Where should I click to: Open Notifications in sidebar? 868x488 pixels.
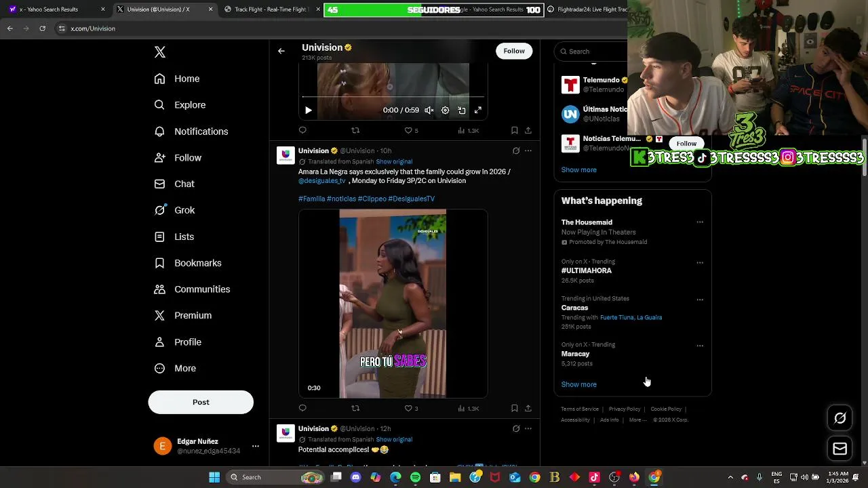pos(191,131)
